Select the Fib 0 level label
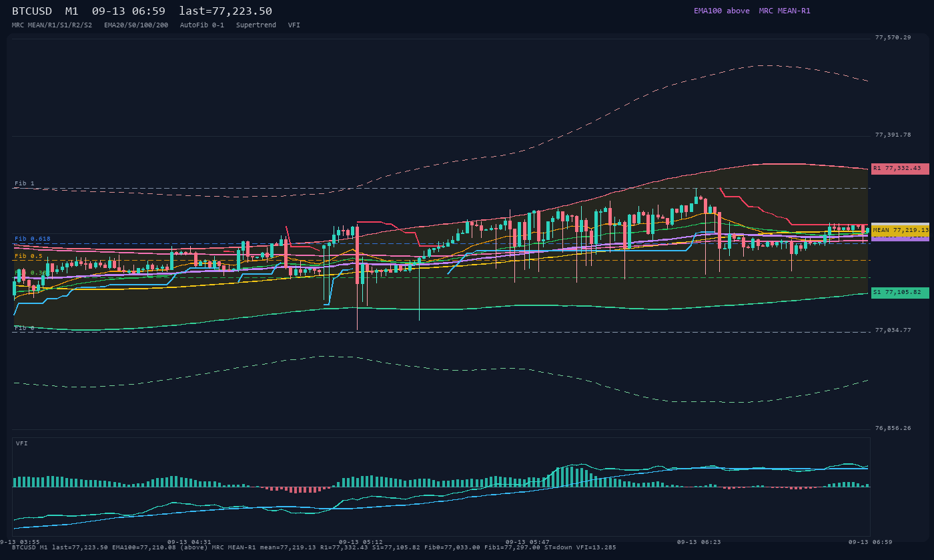 pos(25,328)
